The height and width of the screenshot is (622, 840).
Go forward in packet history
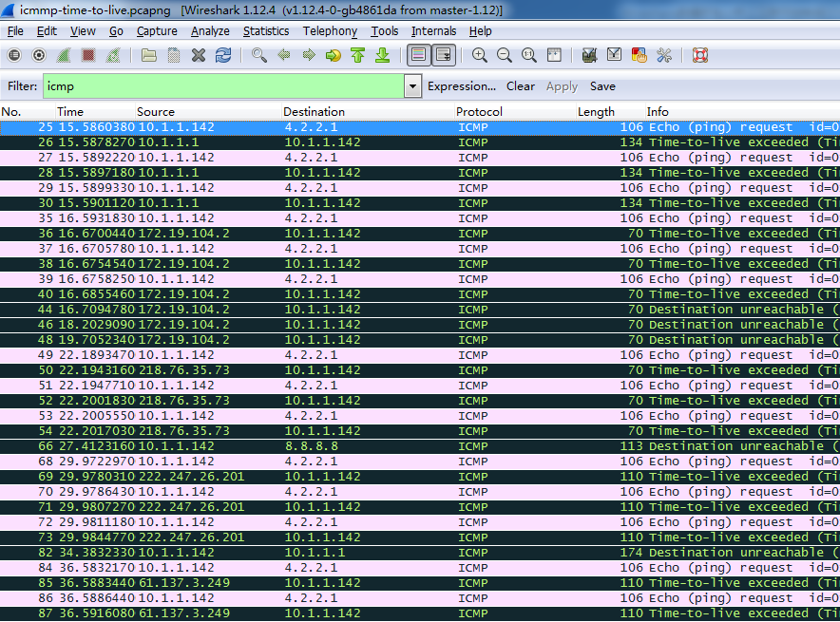[x=309, y=55]
